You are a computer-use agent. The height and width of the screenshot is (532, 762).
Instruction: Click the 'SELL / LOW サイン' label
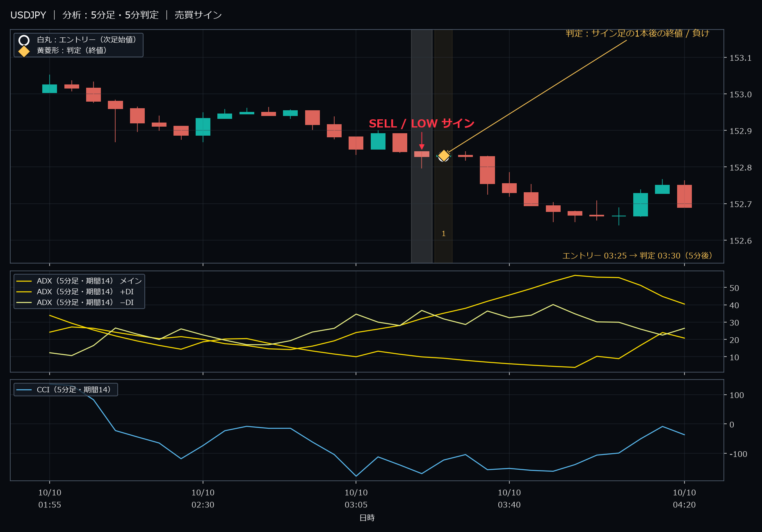coord(422,123)
